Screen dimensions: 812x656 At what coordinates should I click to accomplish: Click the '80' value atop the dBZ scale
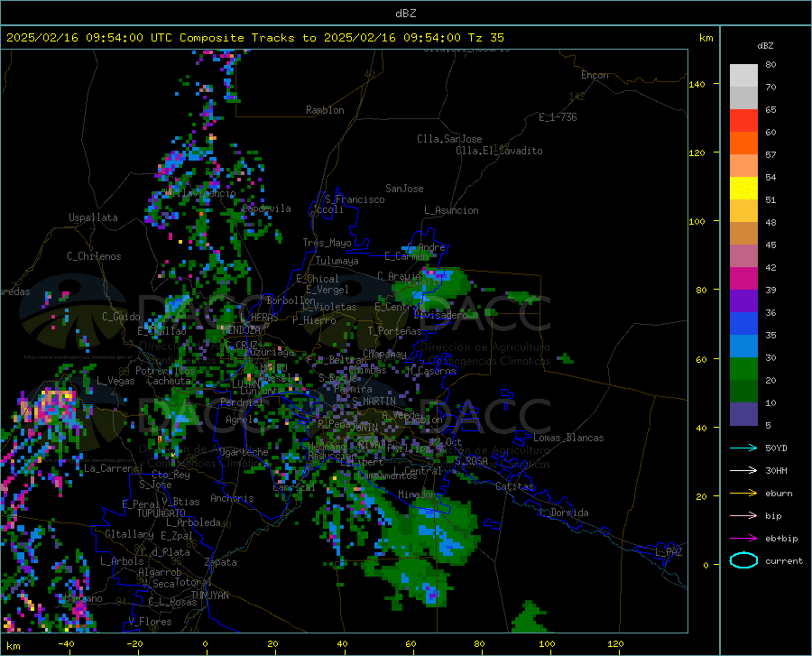[x=770, y=65]
